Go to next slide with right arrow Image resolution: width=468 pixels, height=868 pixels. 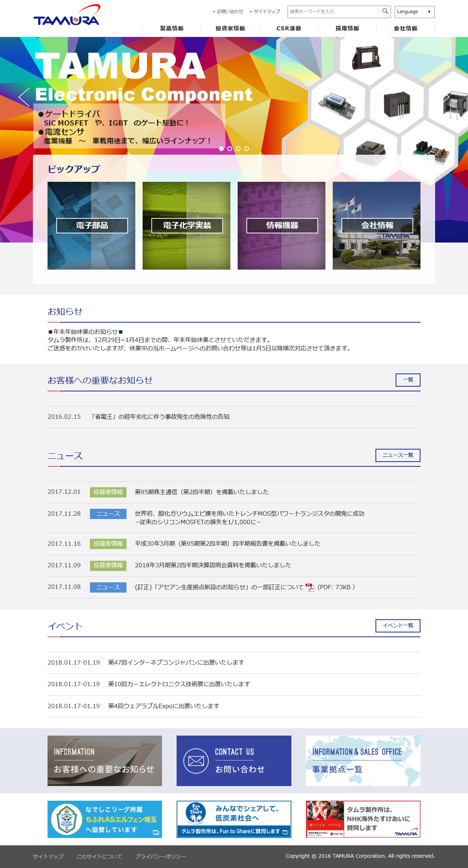coord(446,97)
